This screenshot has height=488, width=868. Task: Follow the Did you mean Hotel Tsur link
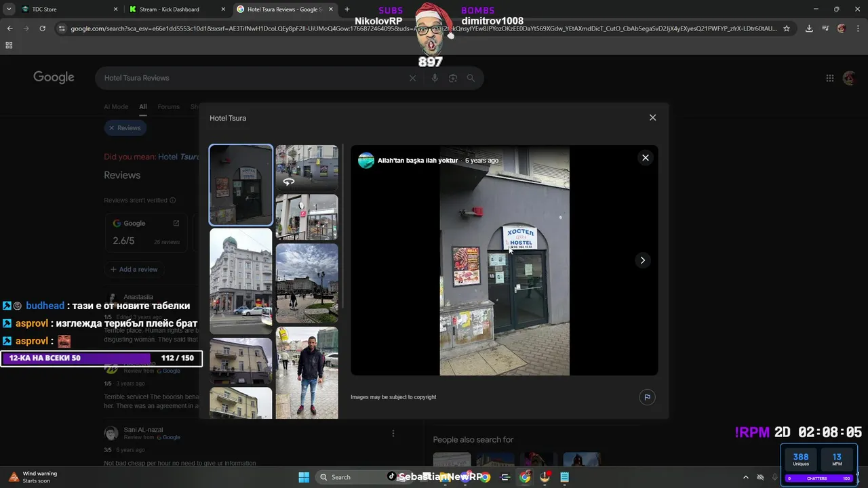[178, 157]
